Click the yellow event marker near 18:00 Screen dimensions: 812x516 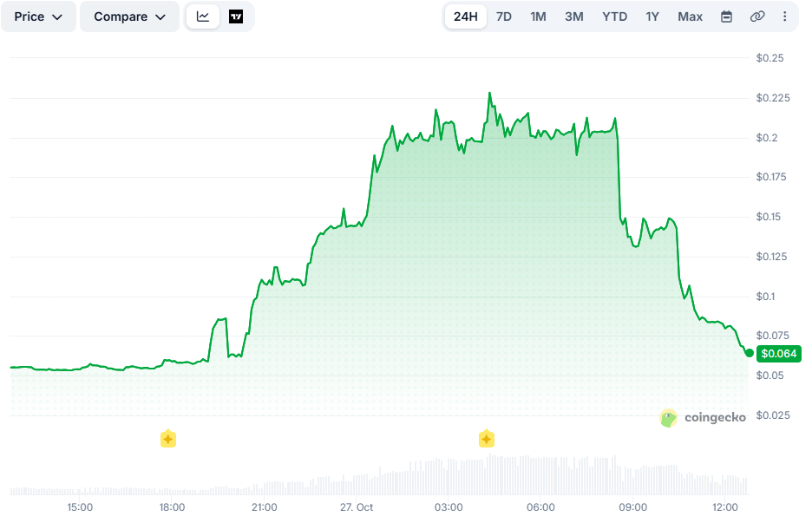167,439
